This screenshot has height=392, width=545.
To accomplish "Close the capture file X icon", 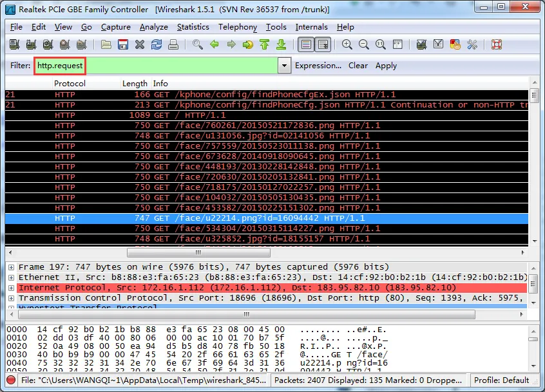I will click(140, 44).
